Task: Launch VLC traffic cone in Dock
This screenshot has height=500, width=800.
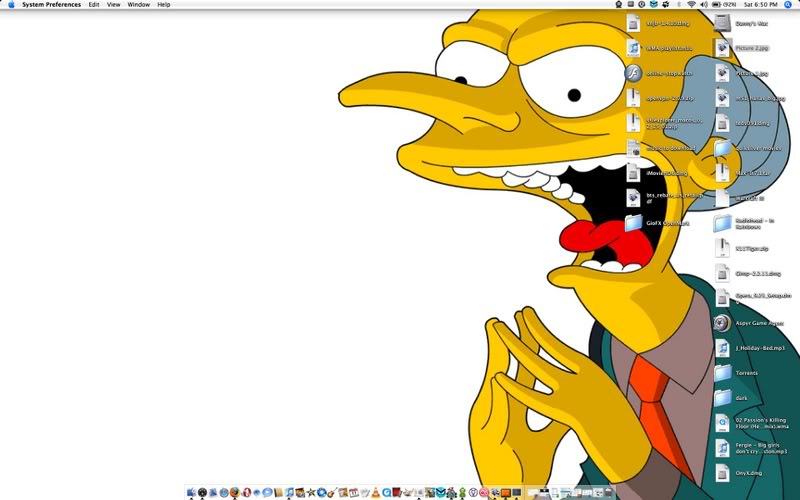Action: (x=376, y=492)
